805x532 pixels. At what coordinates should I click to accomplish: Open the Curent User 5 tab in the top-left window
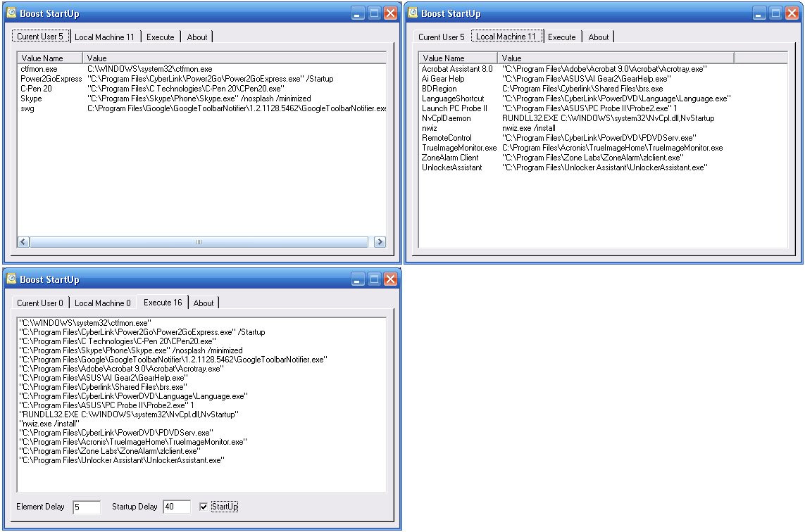click(40, 37)
